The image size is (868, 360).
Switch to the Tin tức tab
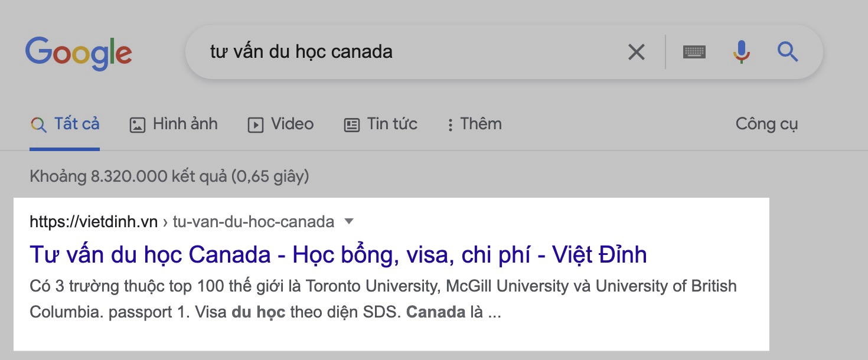(380, 124)
